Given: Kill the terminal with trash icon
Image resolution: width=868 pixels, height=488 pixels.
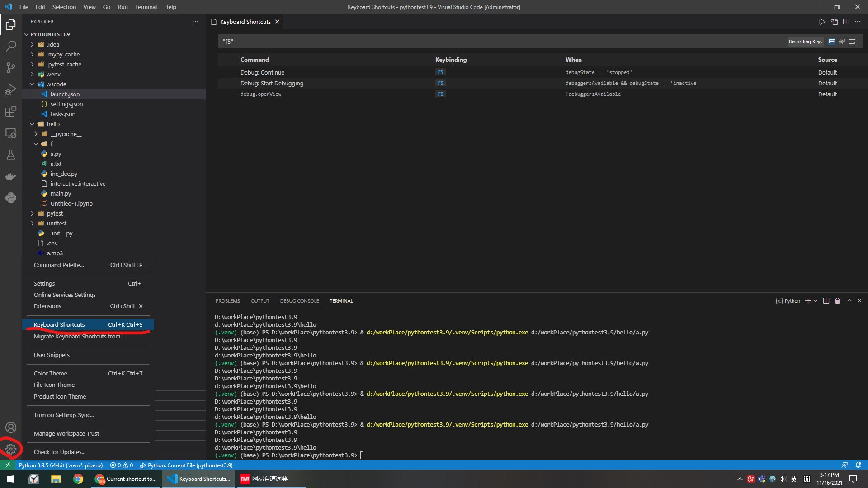Looking at the screenshot, I should tap(837, 301).
